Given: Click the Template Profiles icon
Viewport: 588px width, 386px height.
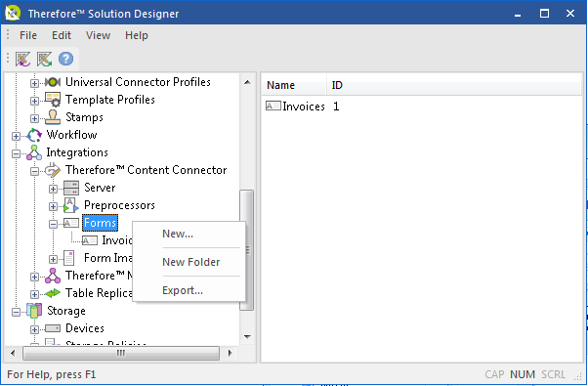Looking at the screenshot, I should [53, 100].
